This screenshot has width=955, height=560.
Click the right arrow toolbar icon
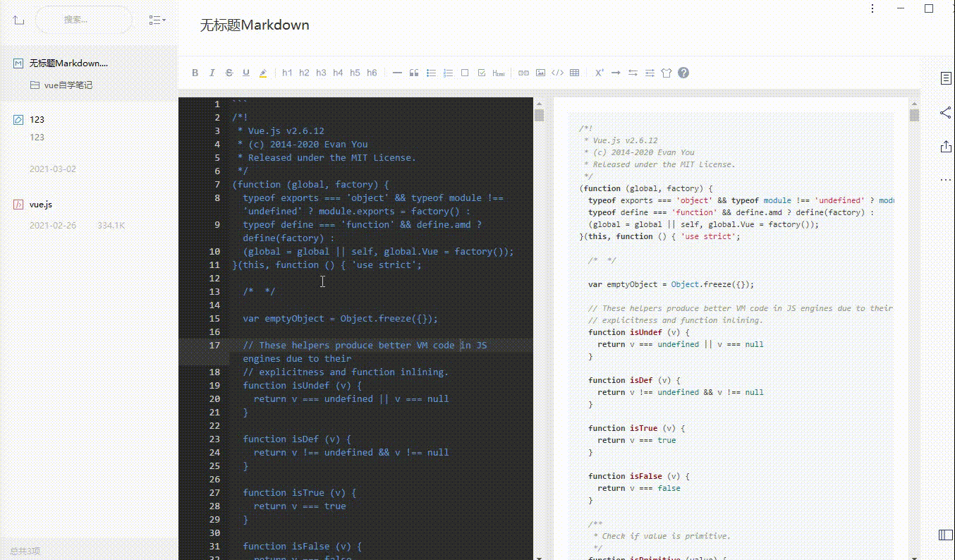click(616, 73)
